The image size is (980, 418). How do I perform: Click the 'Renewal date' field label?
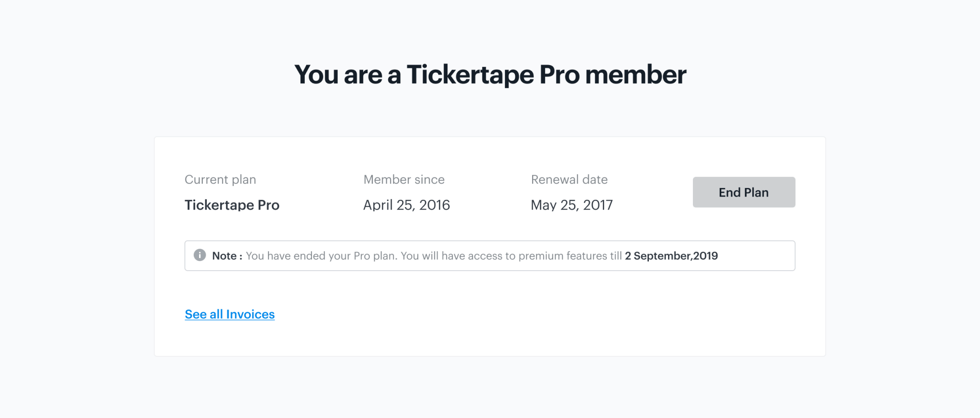[569, 180]
